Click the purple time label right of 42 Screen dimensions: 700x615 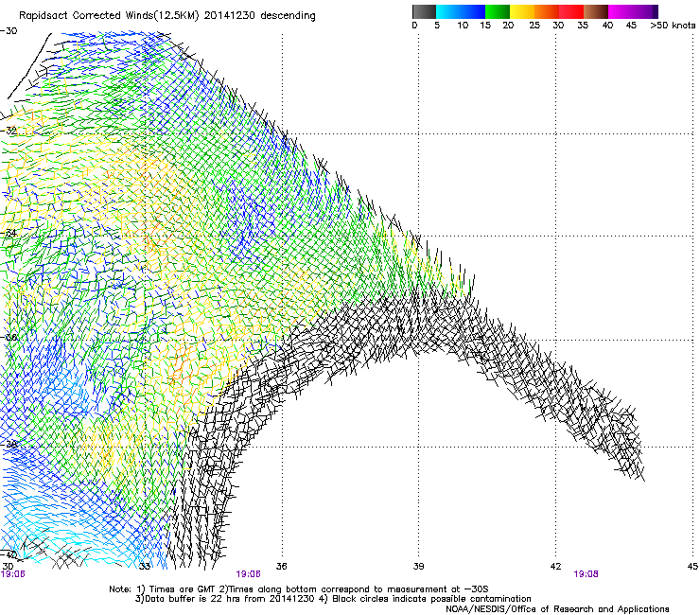586,574
